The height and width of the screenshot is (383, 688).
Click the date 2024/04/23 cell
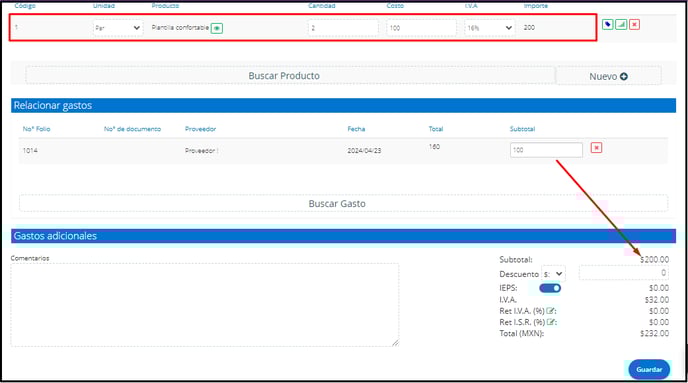364,150
